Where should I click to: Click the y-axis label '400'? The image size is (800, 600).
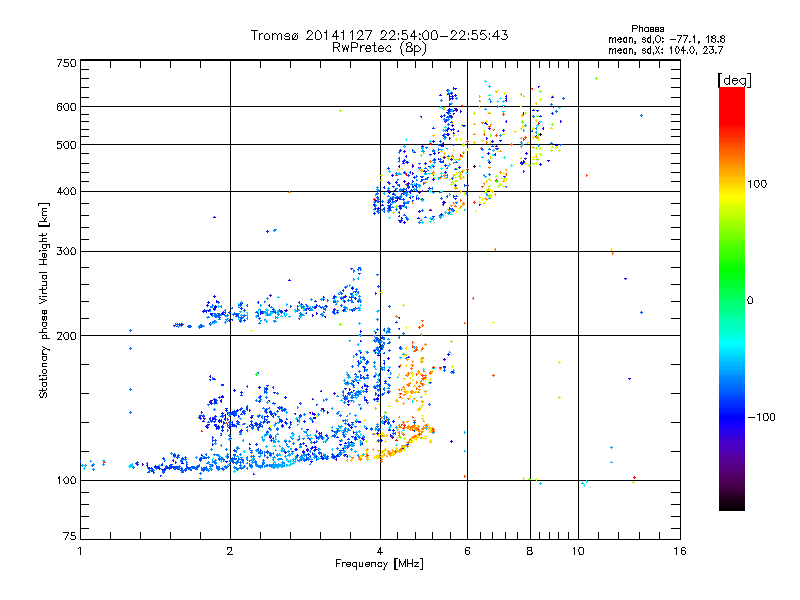[66, 191]
